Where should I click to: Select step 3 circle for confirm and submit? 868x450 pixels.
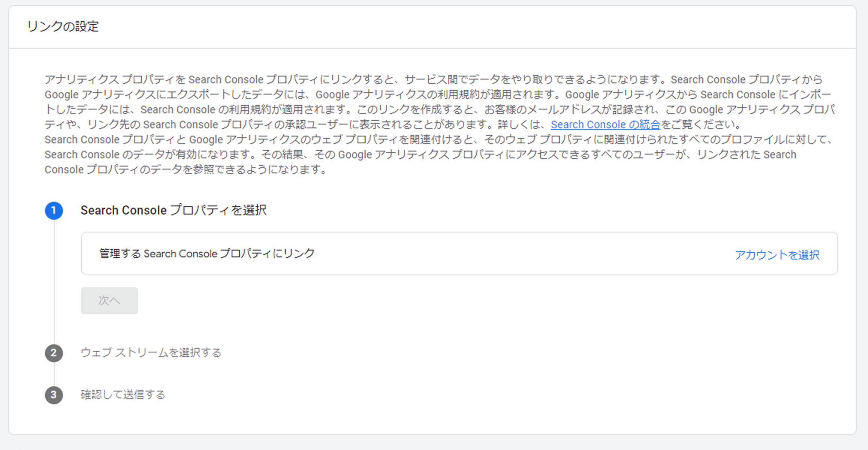[x=54, y=395]
